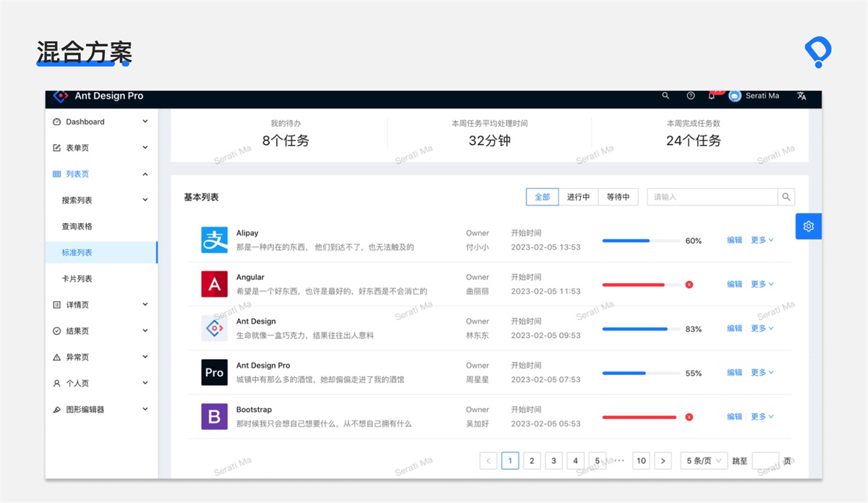The height and width of the screenshot is (503, 868).
Task: Open 更多 dropdown for the Alipay row
Action: tap(762, 240)
